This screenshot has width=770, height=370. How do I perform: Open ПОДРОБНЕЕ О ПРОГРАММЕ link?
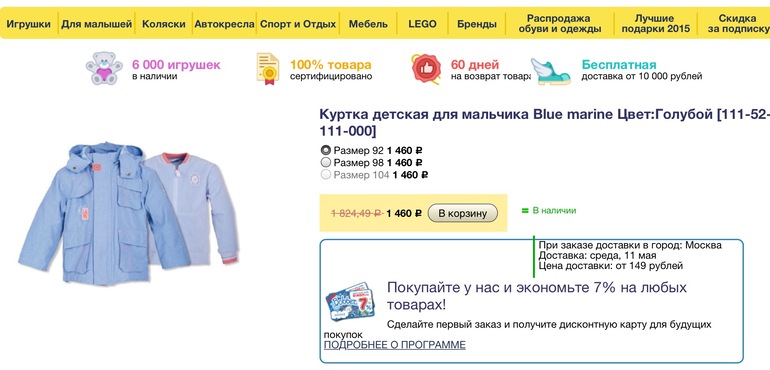coord(395,345)
